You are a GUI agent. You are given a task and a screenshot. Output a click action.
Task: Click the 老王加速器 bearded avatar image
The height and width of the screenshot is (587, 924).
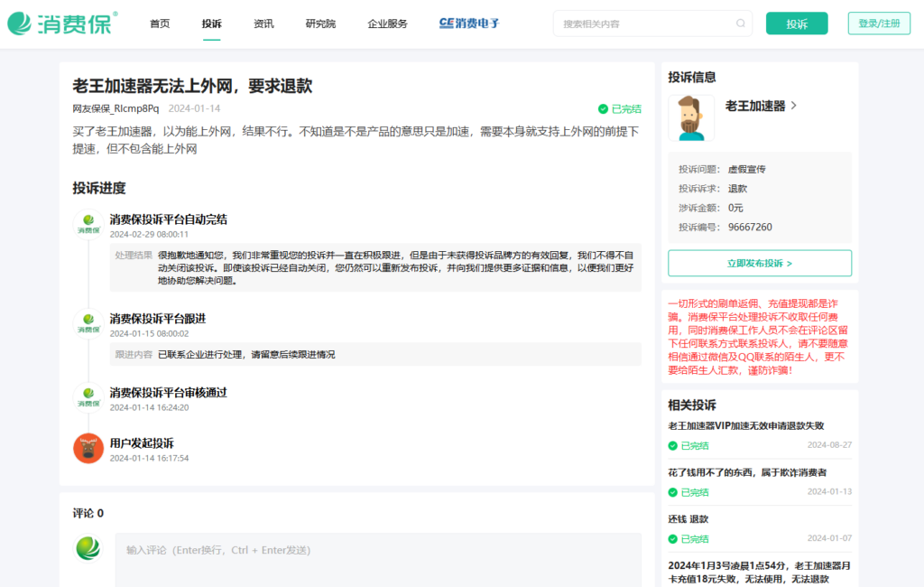(x=691, y=118)
